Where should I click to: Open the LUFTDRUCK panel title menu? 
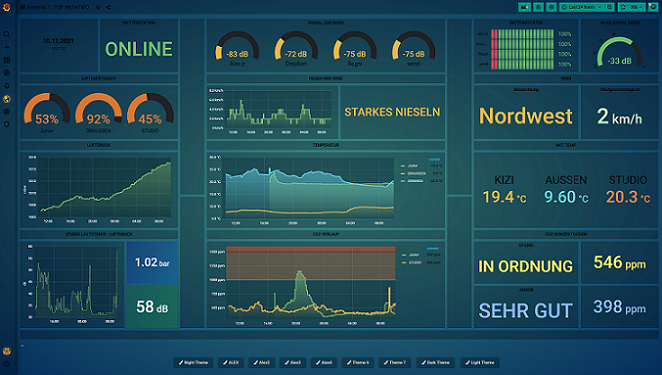click(x=99, y=145)
